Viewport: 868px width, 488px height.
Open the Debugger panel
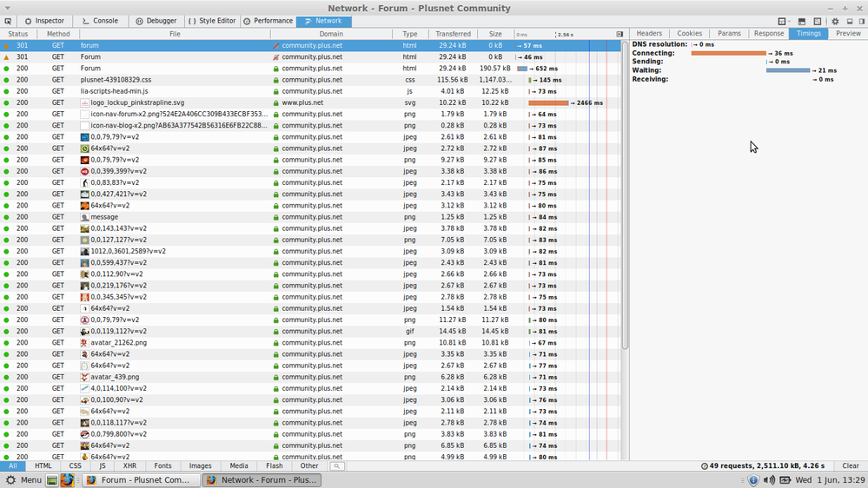pos(156,21)
